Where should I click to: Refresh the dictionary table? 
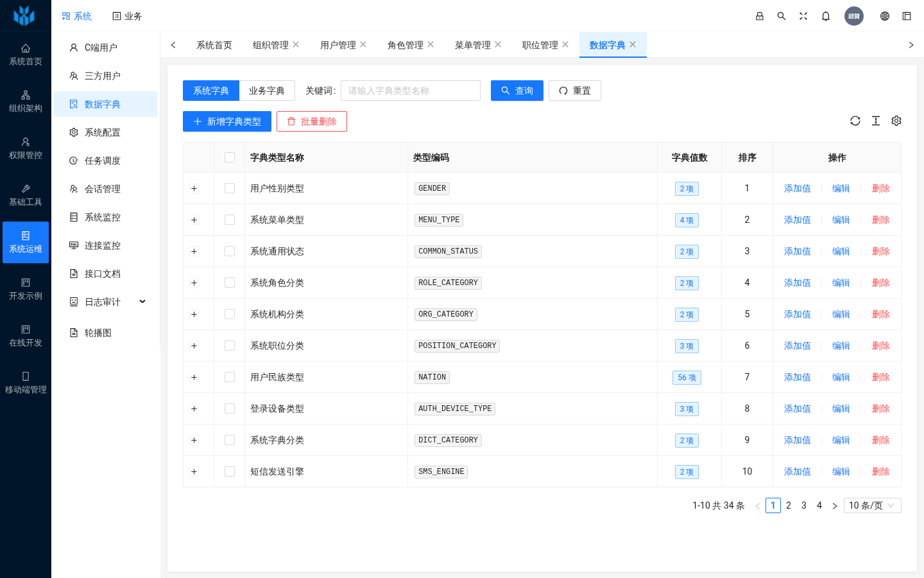[x=855, y=121]
